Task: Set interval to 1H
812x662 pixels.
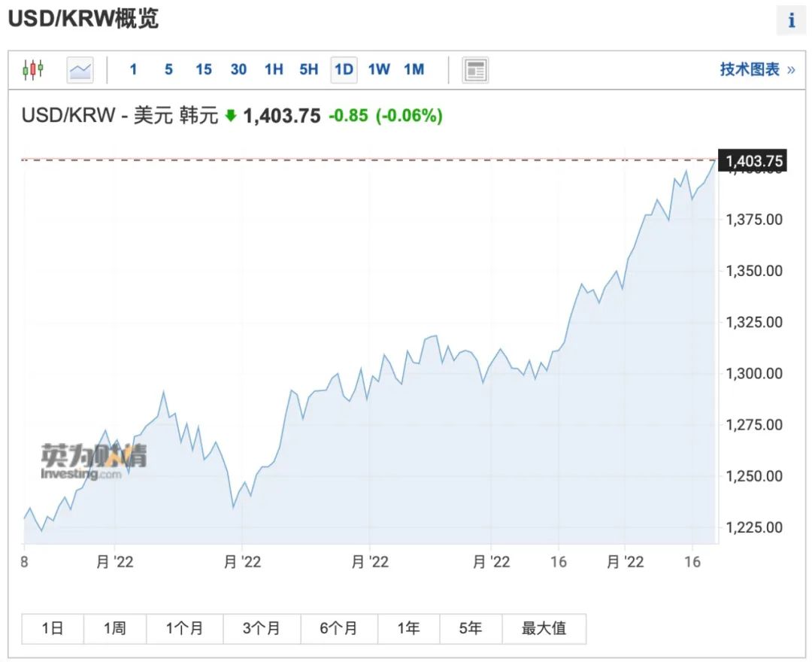Action: coord(274,70)
